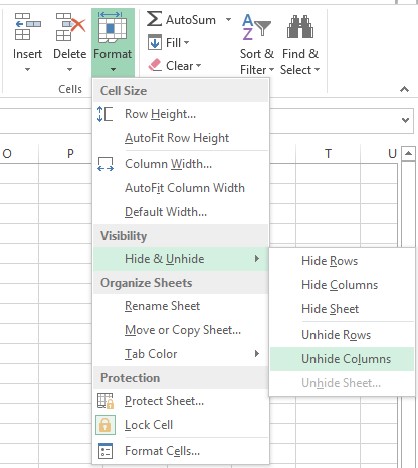Click the Find & Select binoculars icon
This screenshot has width=418, height=468.
click(x=300, y=27)
